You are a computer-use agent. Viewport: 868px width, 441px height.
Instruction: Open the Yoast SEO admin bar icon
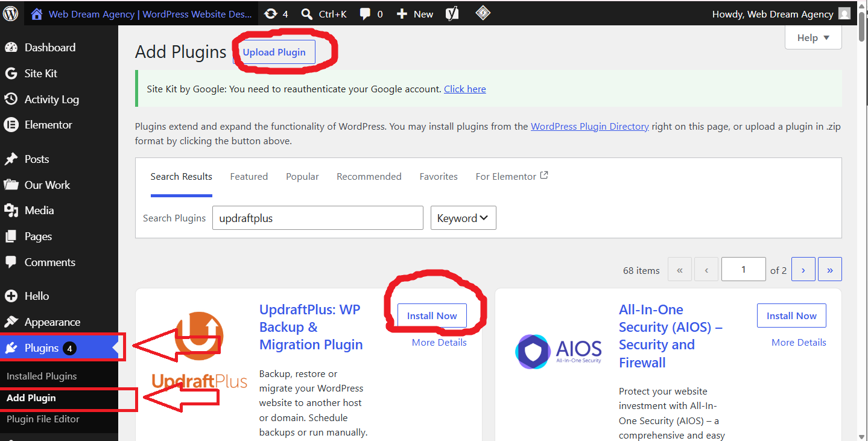(452, 13)
